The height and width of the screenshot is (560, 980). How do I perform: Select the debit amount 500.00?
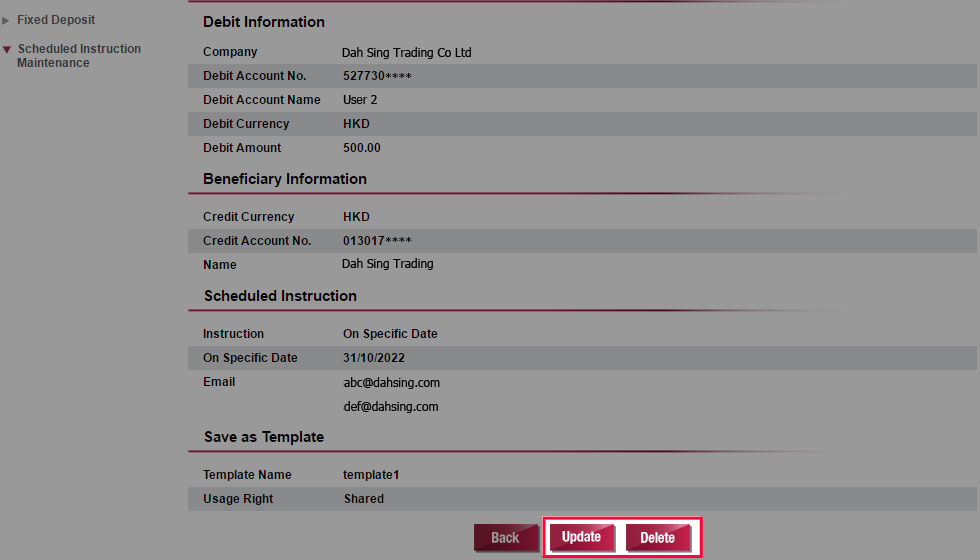[361, 148]
